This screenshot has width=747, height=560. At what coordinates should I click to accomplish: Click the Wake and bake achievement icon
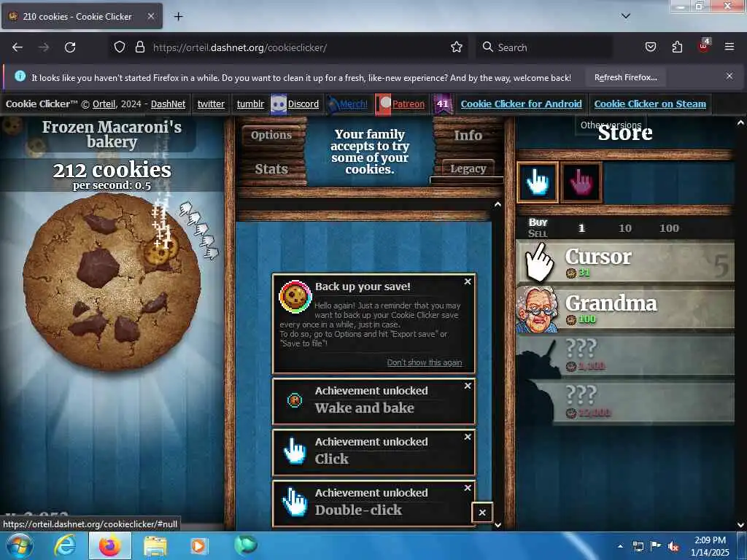(295, 400)
